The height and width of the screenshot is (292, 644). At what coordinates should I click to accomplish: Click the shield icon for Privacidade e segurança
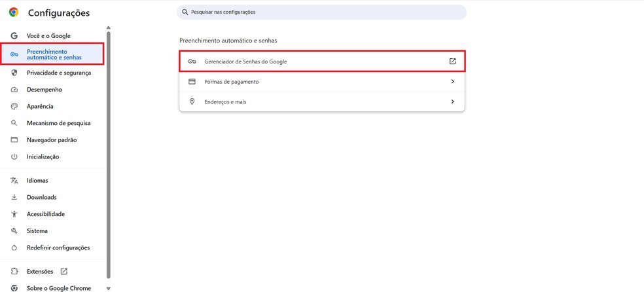[14, 73]
